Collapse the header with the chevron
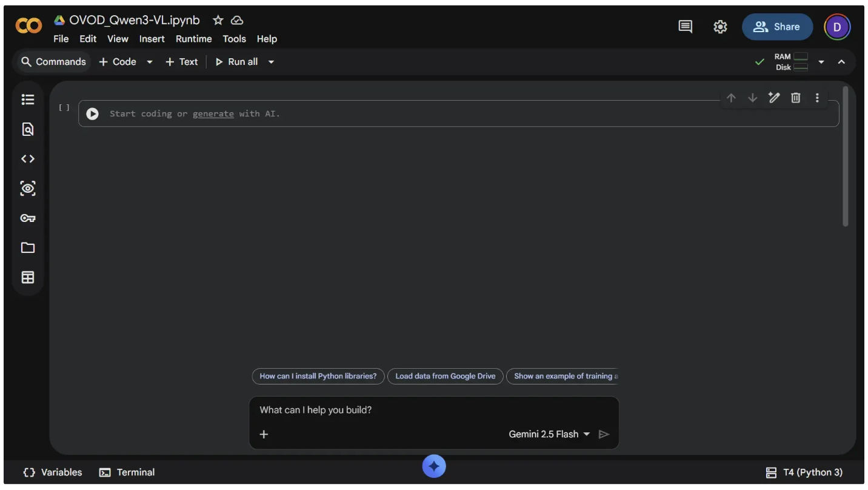The height and width of the screenshot is (490, 868). pyautogui.click(x=841, y=62)
